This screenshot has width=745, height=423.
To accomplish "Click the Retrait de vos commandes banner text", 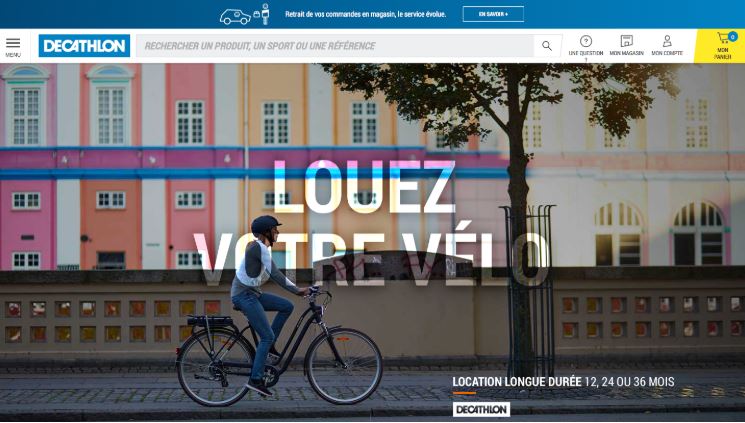I will coord(365,14).
